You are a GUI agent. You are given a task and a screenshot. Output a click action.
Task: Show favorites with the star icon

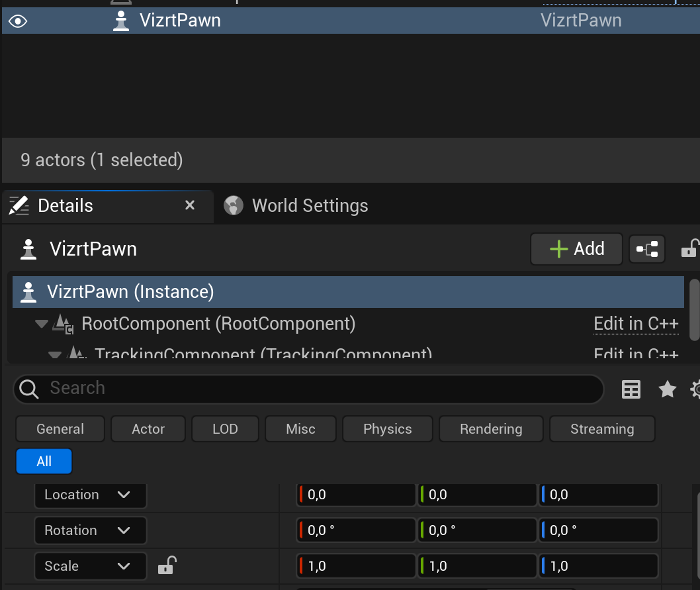(x=667, y=389)
